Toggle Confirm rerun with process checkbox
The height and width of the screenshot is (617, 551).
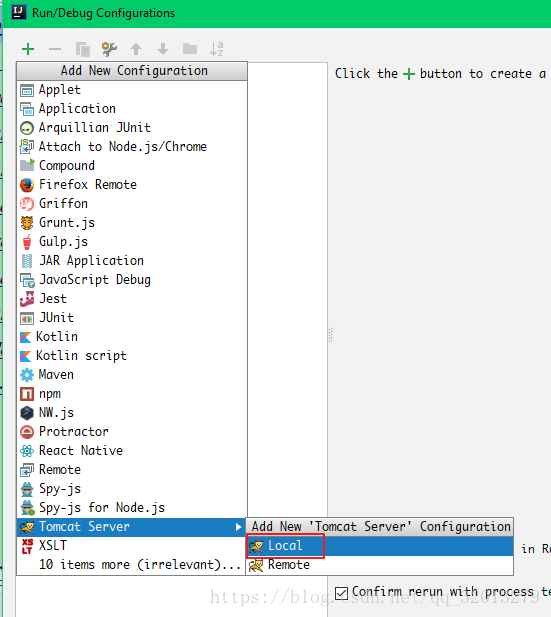(341, 593)
